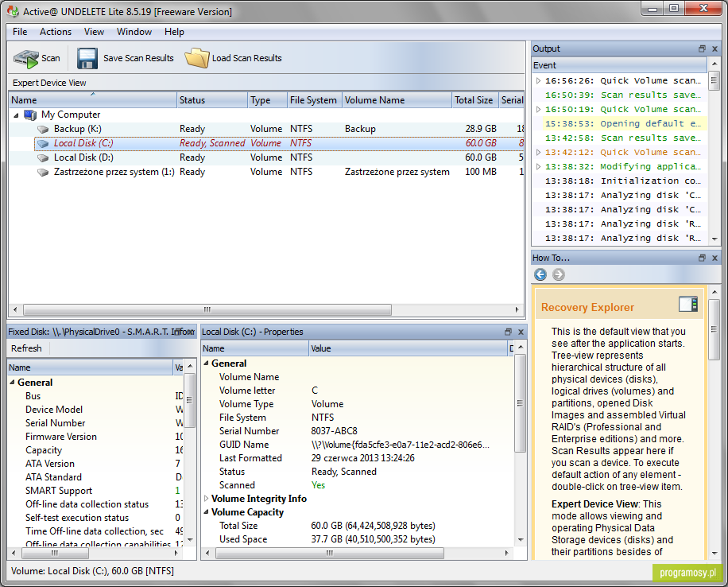Screen dimensions: 728x587
Task: Close the Local Disk (C:) Properties panel
Action: coord(521,332)
